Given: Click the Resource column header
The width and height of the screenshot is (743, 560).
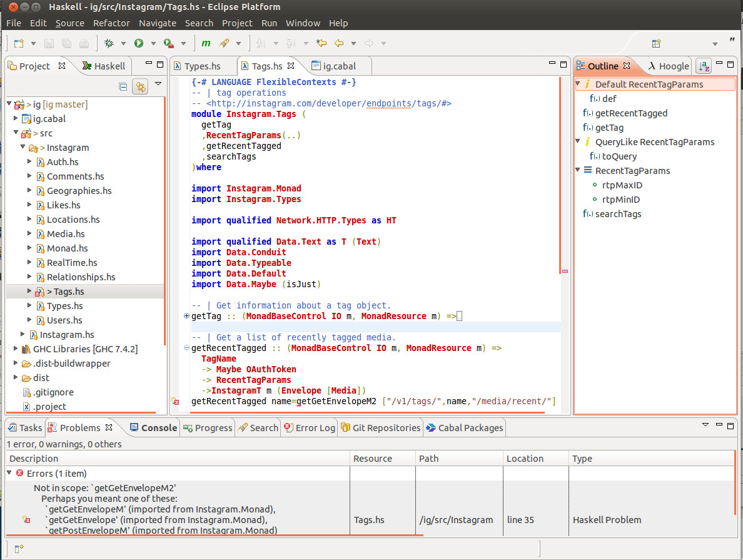Looking at the screenshot, I should (x=382, y=459).
